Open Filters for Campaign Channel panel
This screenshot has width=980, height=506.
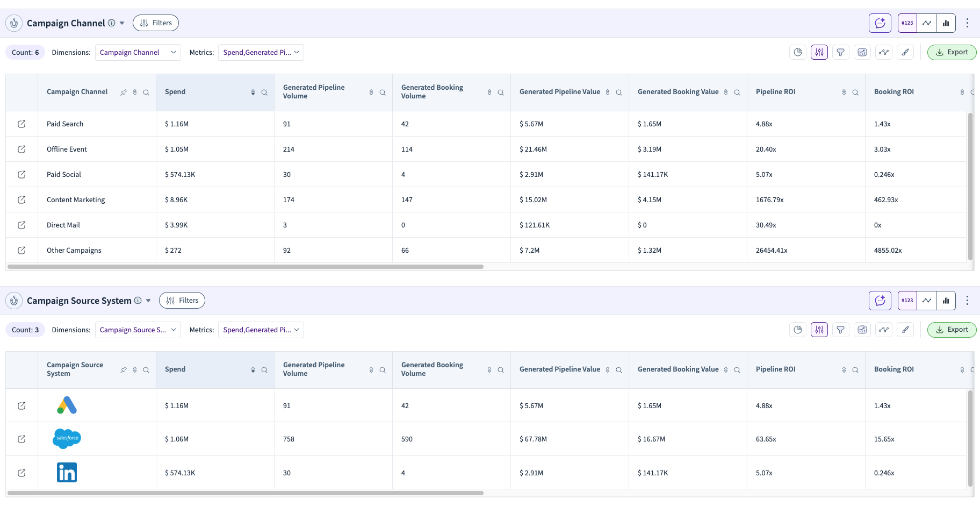pos(156,23)
